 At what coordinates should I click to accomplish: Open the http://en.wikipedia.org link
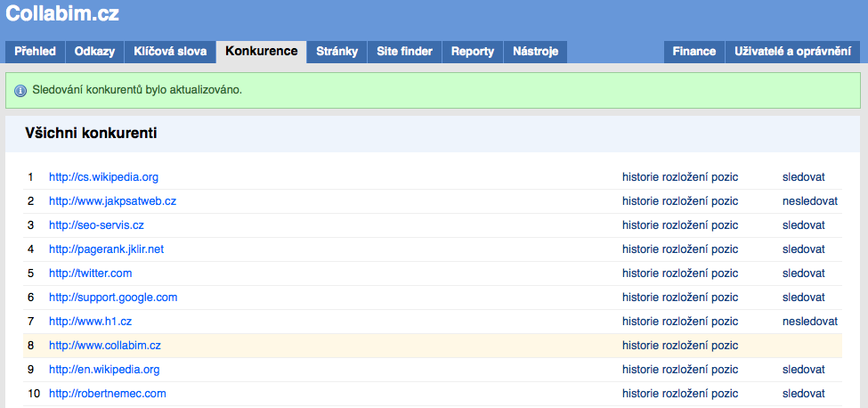click(104, 369)
